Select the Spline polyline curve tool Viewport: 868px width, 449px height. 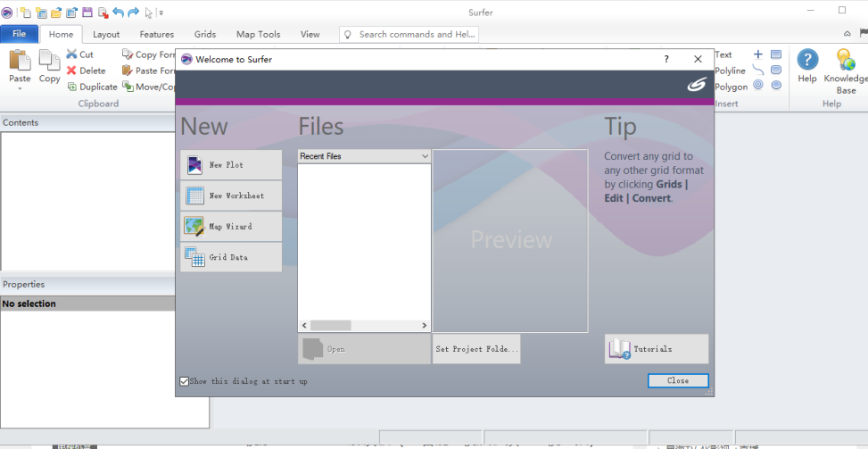tap(758, 71)
